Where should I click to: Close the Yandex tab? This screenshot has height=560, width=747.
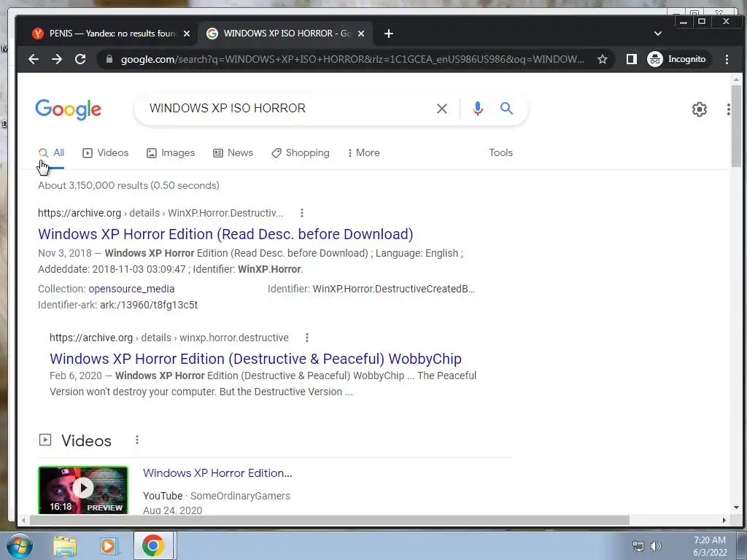point(187,34)
